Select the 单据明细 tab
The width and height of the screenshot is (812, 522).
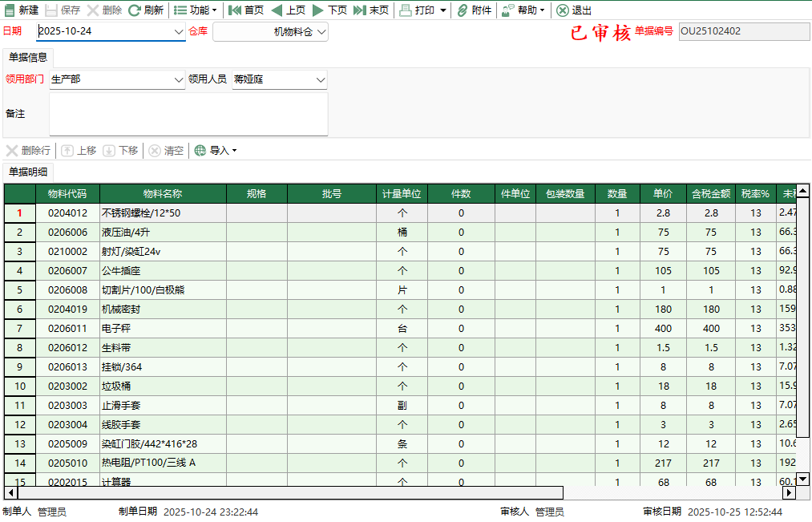click(x=28, y=172)
